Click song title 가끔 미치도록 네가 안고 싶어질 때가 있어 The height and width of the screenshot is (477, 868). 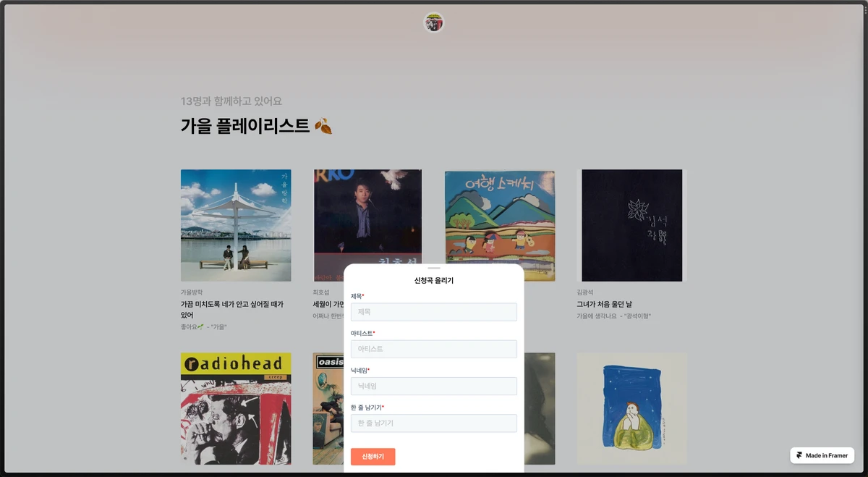point(232,310)
